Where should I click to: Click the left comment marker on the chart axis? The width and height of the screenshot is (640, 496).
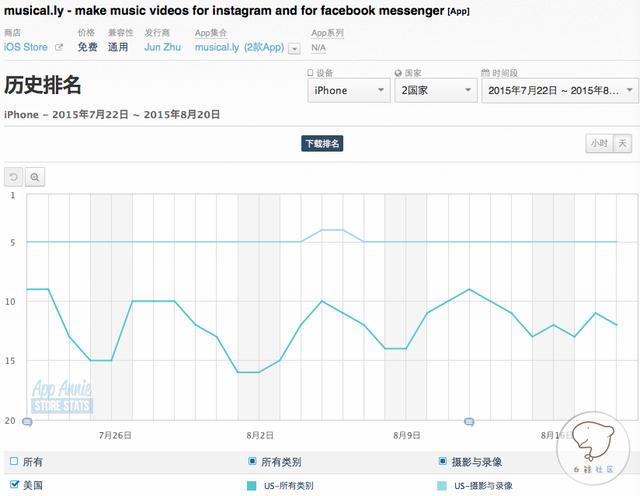27,422
